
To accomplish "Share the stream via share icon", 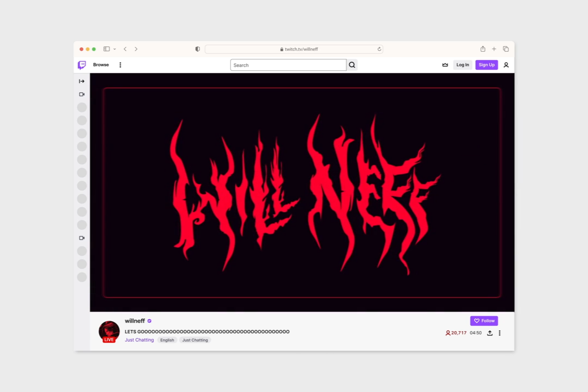I will (x=490, y=333).
